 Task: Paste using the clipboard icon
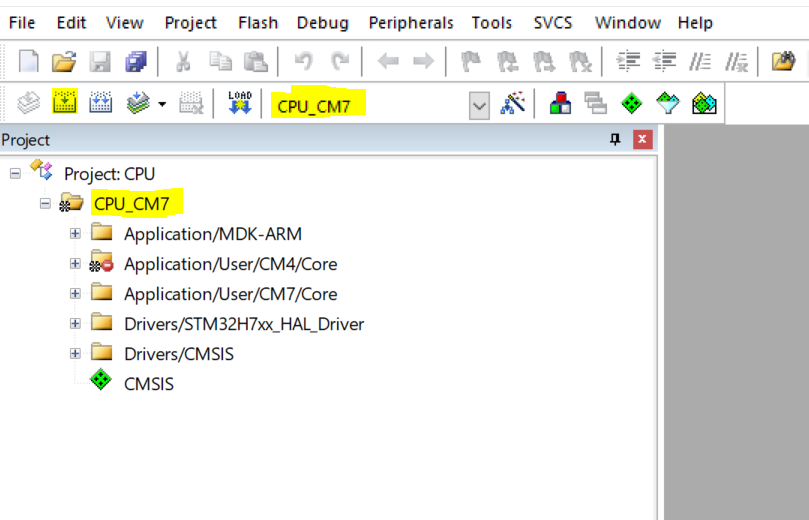click(x=255, y=61)
